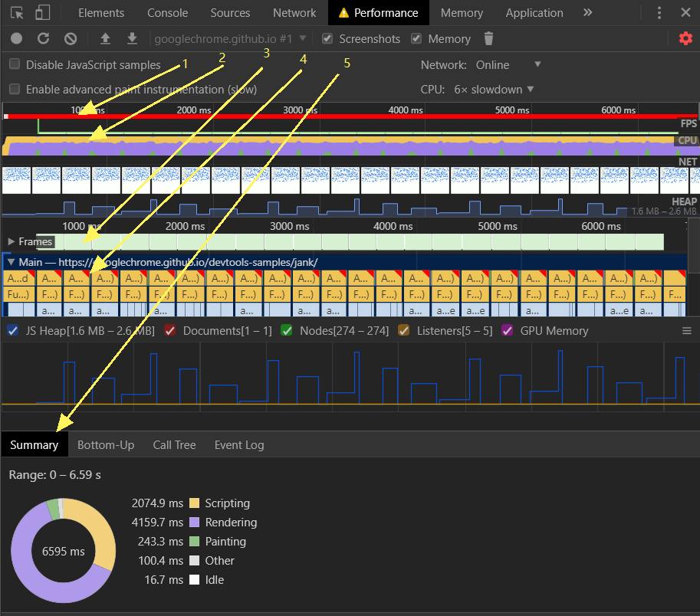Screen dimensions: 700x616
Task: Open the CPU 6× slowdown dropdown
Action: pos(495,90)
